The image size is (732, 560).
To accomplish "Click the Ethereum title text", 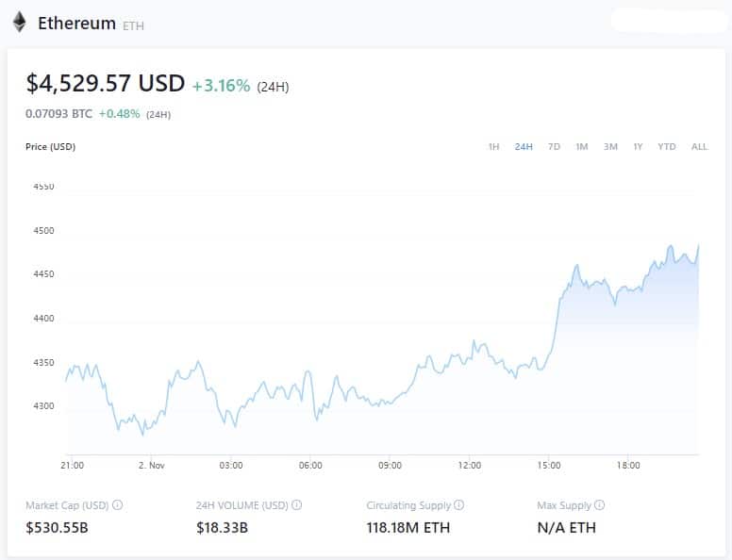I will pos(76,24).
